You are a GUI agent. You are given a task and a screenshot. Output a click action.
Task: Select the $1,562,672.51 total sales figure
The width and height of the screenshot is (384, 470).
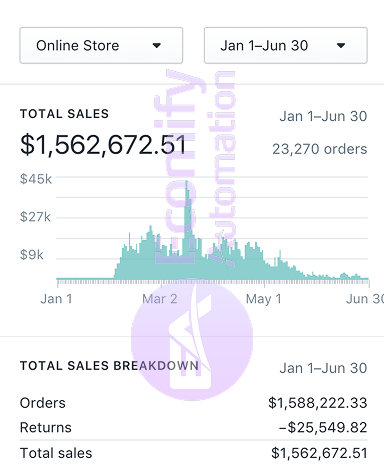(x=103, y=145)
